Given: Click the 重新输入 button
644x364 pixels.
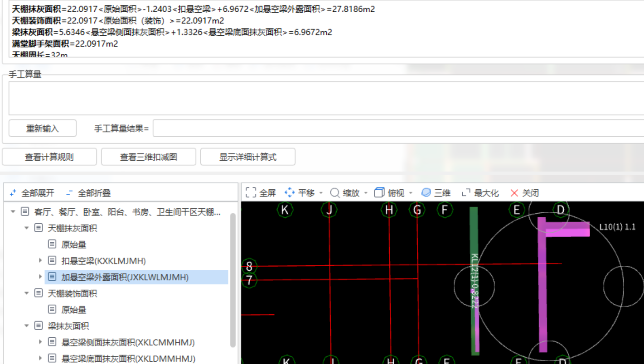Looking at the screenshot, I should click(43, 129).
